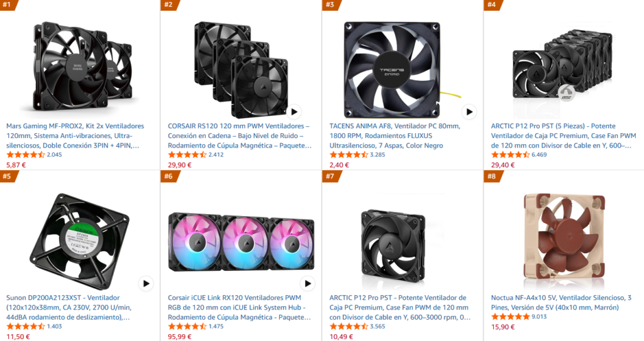This screenshot has height=341, width=644.
Task: Open Mars Gaming MF-PROX2 product title link
Action: 75,136
